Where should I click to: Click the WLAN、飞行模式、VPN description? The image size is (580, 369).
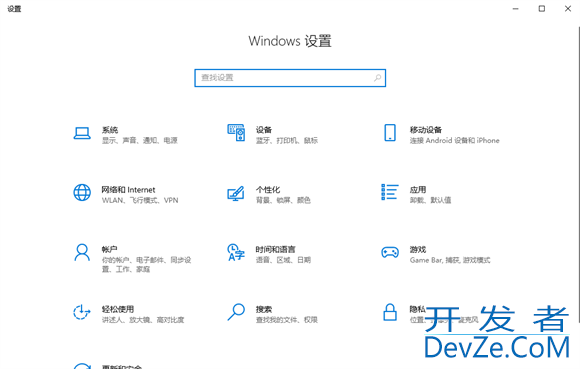coord(140,200)
